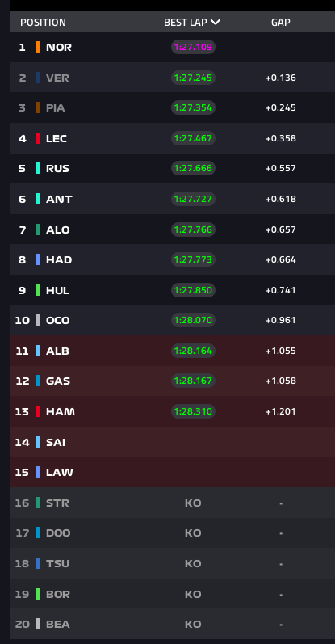Click the bright green bar beside HUL
Image resolution: width=335 pixels, height=644 pixels.
click(x=38, y=290)
